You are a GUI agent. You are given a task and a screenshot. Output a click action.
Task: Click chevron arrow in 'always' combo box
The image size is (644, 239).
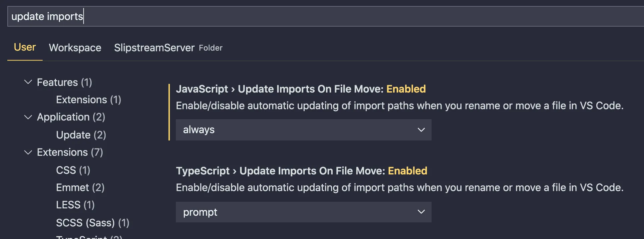pyautogui.click(x=421, y=129)
